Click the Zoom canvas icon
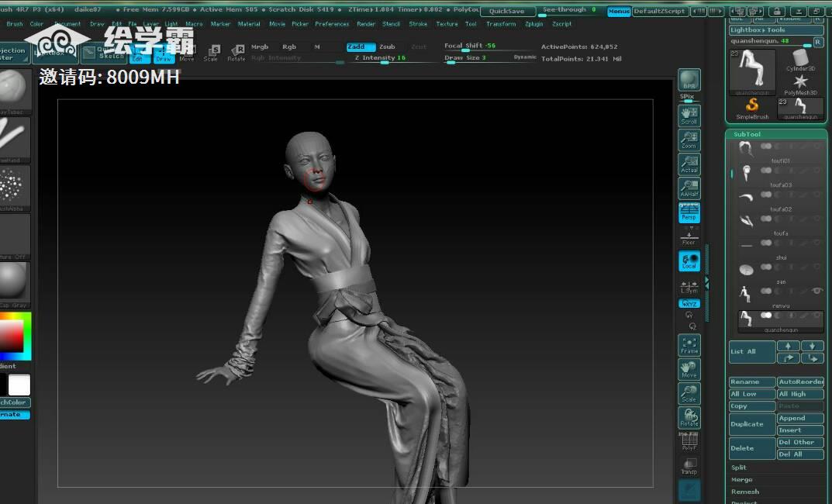The height and width of the screenshot is (504, 832). [x=689, y=140]
